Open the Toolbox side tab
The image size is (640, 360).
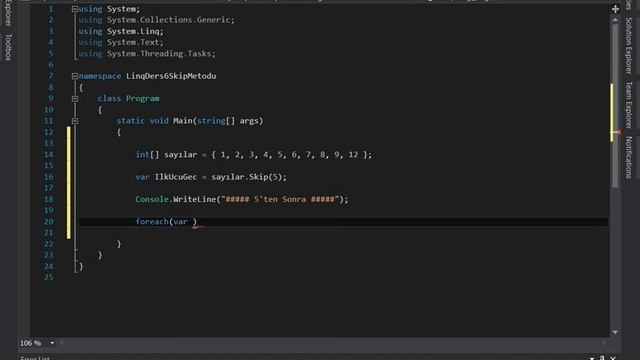[x=8, y=47]
